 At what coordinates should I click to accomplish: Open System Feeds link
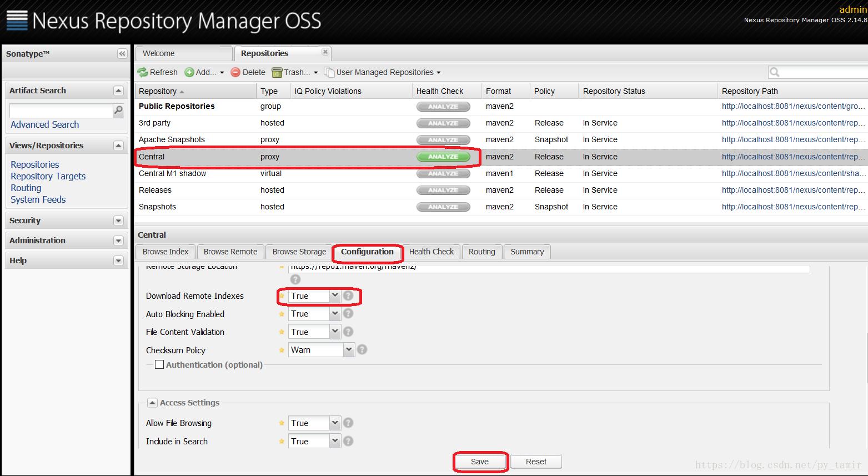[x=38, y=199]
